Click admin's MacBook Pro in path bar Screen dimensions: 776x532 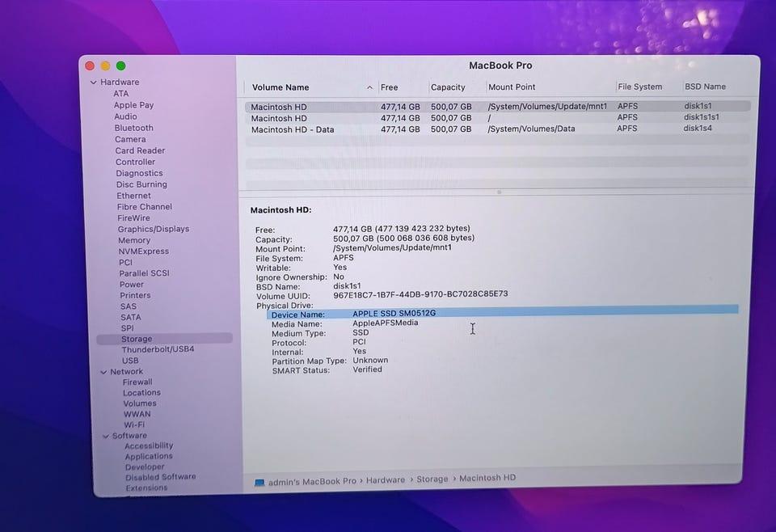point(312,482)
